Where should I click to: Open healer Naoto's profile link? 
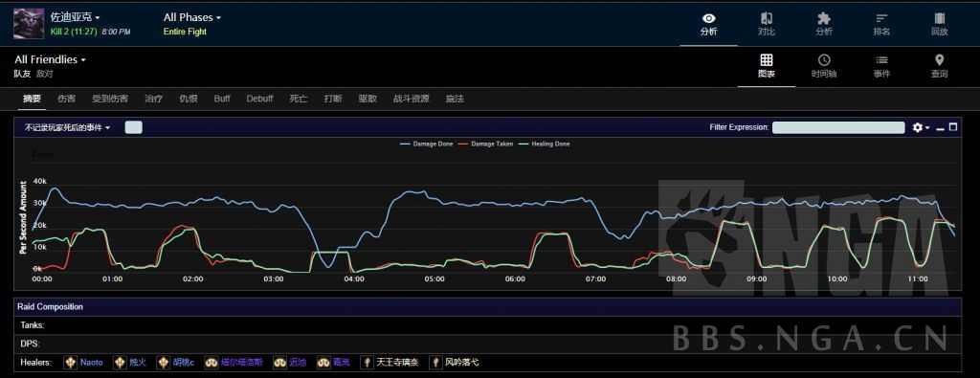[x=92, y=363]
